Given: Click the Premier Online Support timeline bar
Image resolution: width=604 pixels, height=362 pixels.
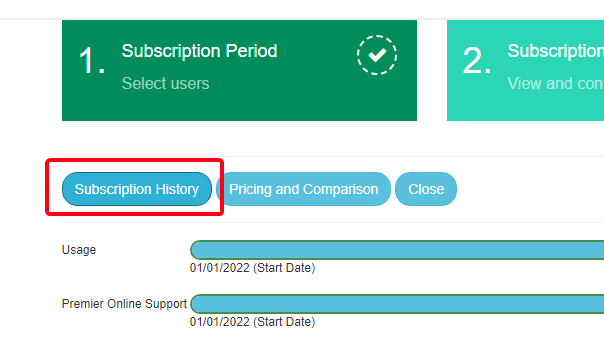Looking at the screenshot, I should 397,304.
